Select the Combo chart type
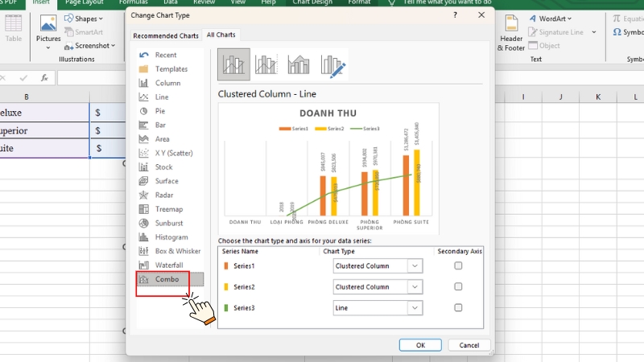The image size is (644, 362). 168,279
